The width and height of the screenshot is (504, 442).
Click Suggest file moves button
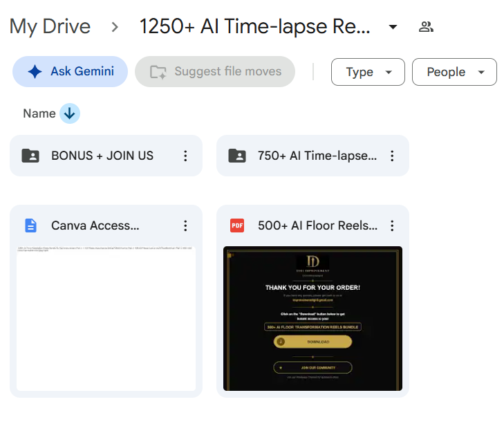click(215, 71)
